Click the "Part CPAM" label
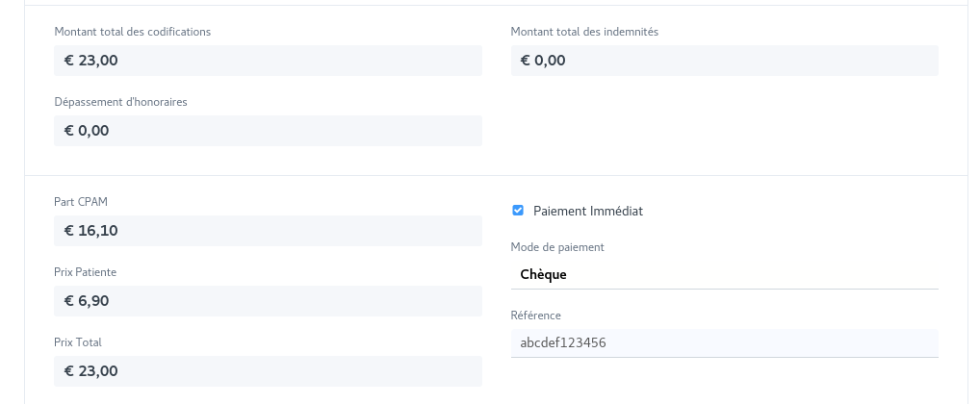The height and width of the screenshot is (404, 980). coord(81,202)
